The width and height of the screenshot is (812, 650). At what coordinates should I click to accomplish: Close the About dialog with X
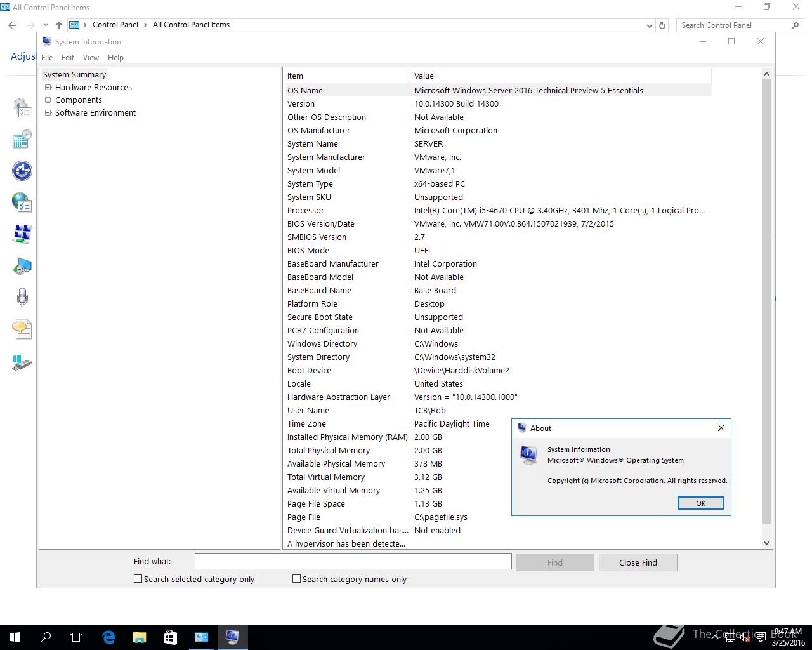721,428
